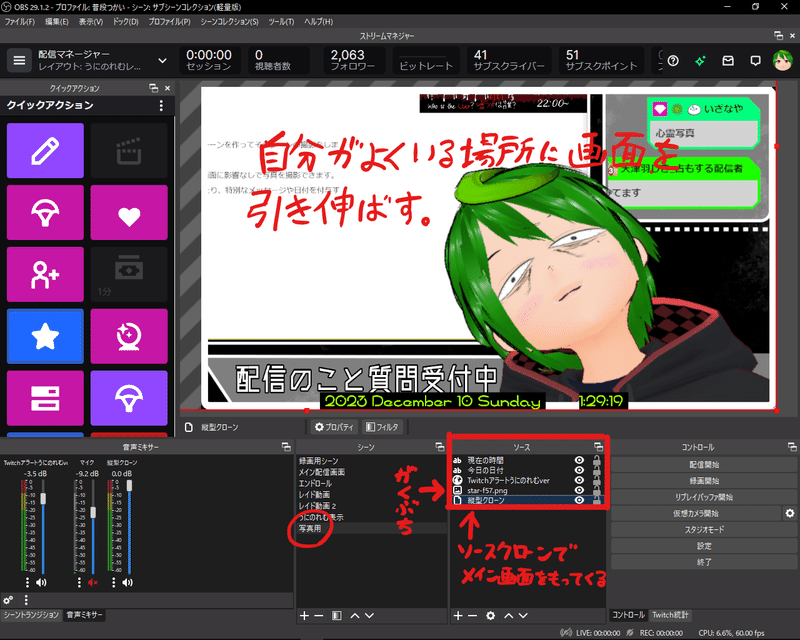Open the mail inbox icon in top bar
This screenshot has width=800, height=640.
(728, 61)
